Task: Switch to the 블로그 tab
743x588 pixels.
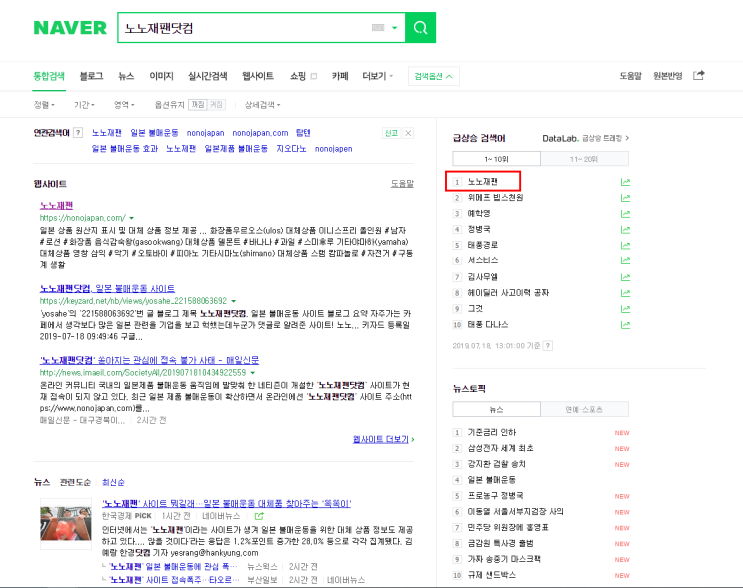Action: (91, 76)
